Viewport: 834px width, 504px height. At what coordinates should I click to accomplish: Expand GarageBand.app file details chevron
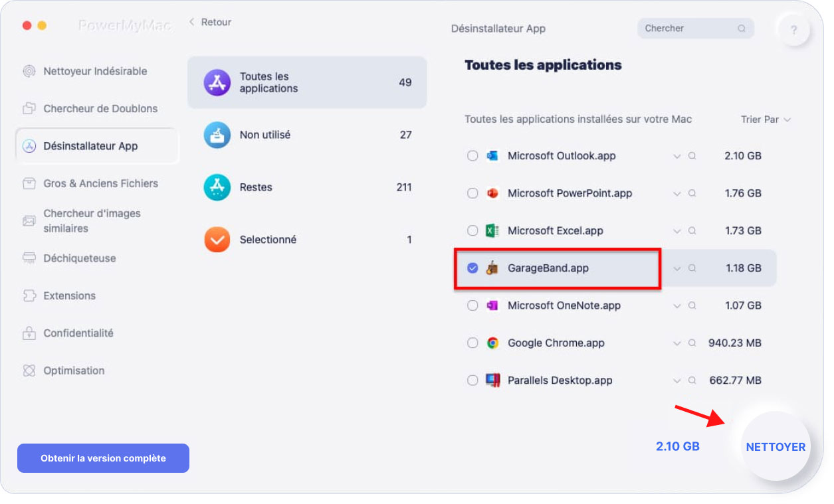click(677, 268)
